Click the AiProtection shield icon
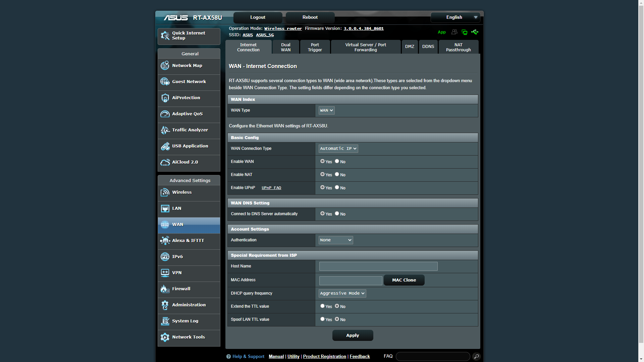The image size is (644, 362). coord(165,98)
